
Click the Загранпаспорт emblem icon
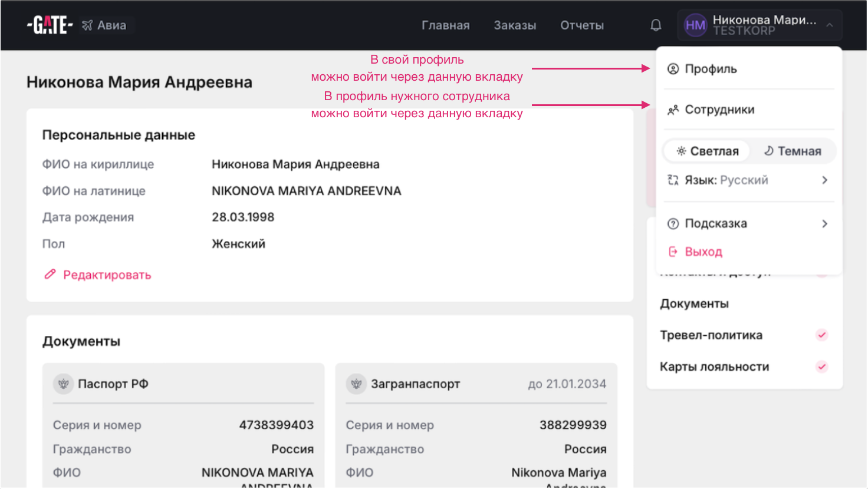356,384
